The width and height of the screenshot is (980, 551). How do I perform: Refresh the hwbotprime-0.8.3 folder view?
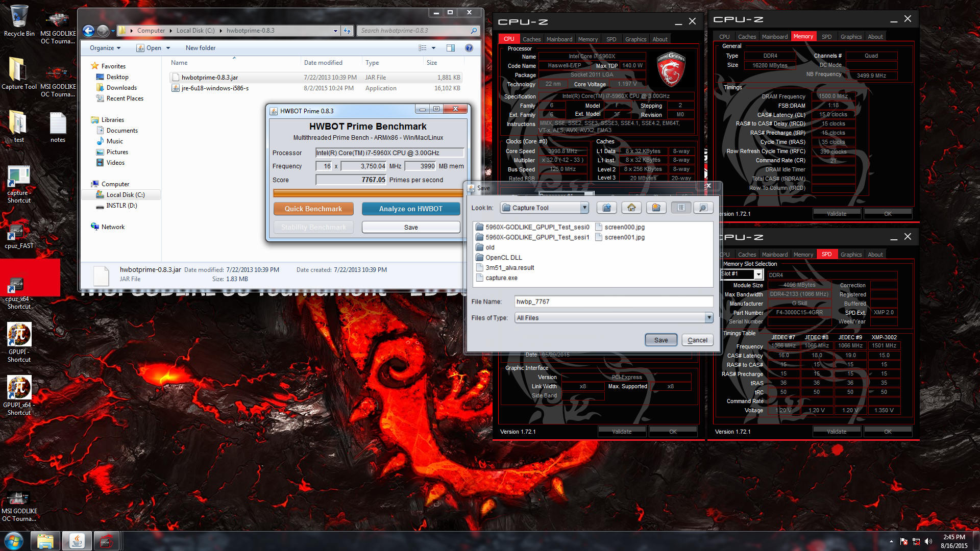point(347,31)
